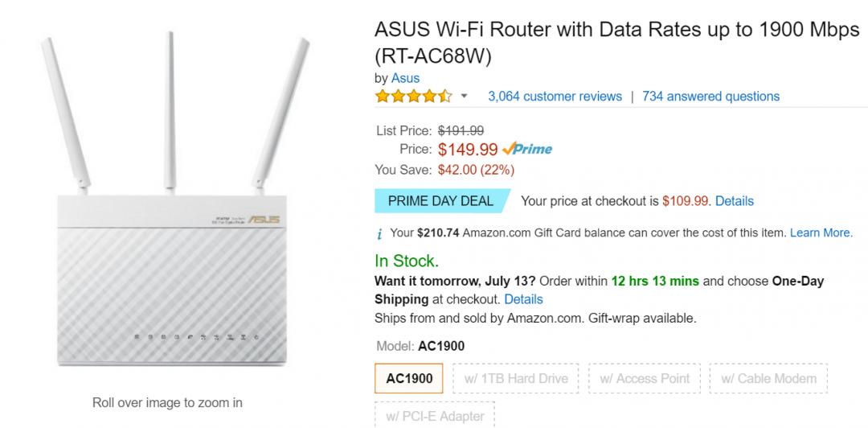Image resolution: width=868 pixels, height=428 pixels.
Task: Click the $149.99 price text
Action: tap(468, 149)
